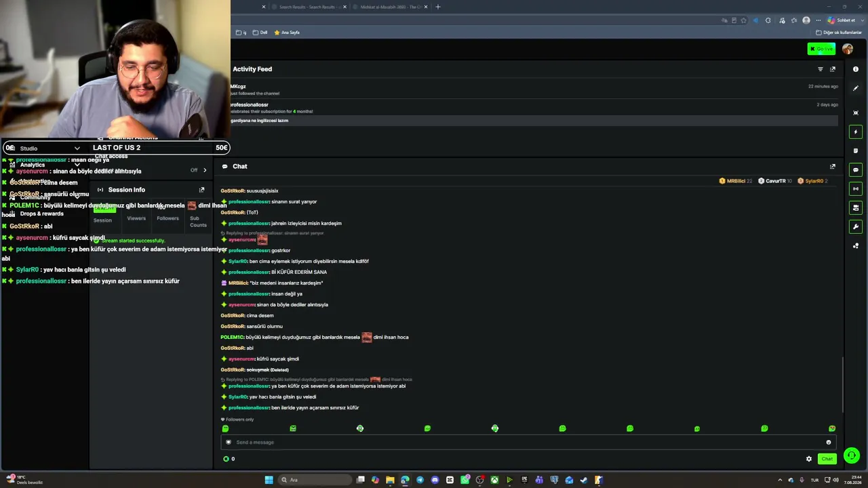
Task: Open the Windows Start menu
Action: tap(269, 480)
